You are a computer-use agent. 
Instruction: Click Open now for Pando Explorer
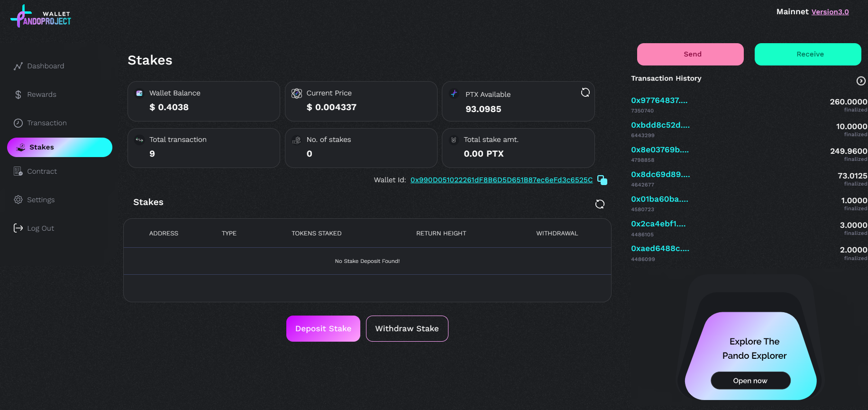(750, 381)
